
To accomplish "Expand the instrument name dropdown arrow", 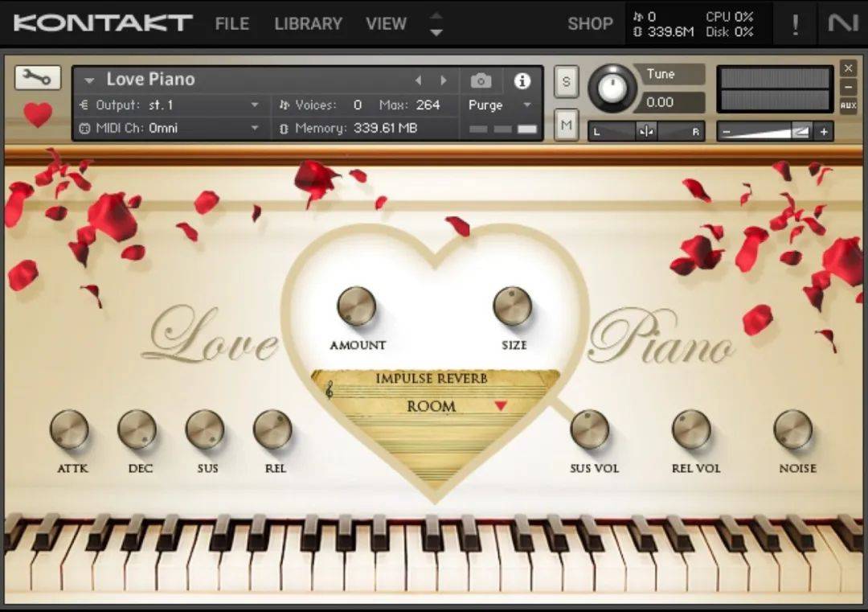I will pos(89,81).
